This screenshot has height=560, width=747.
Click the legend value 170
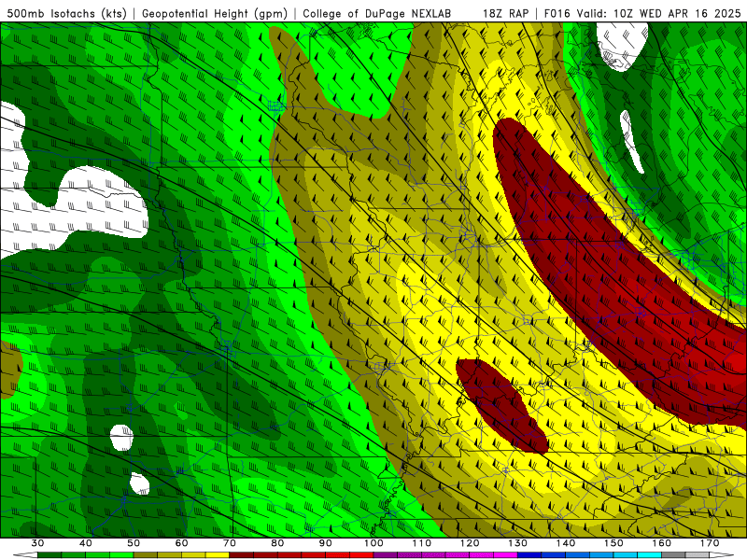pos(710,543)
